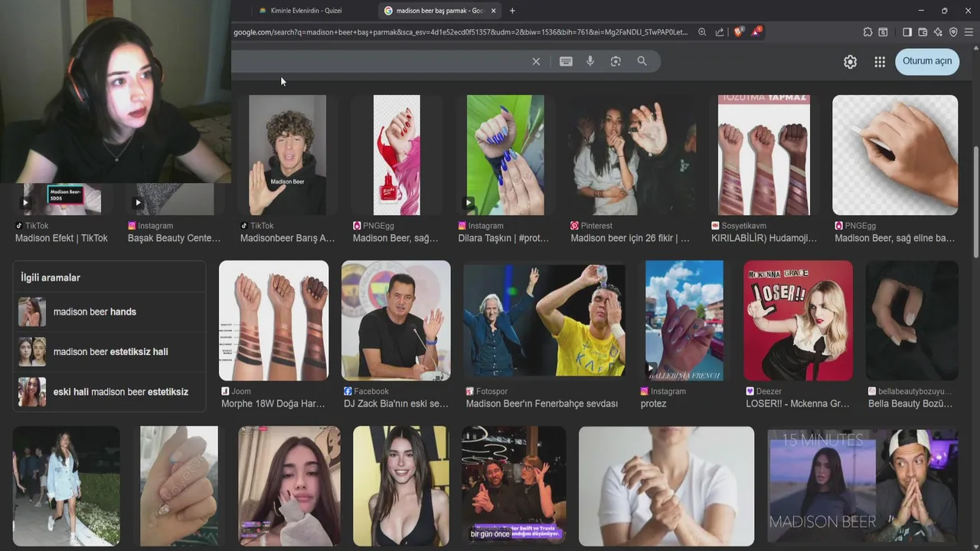Open the Leo AI sparkle icon
This screenshot has height=551, width=980.
point(938,32)
